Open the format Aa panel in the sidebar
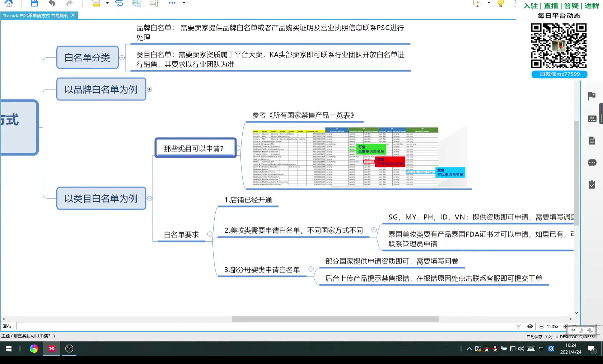This screenshot has height=364, width=603. click(592, 118)
